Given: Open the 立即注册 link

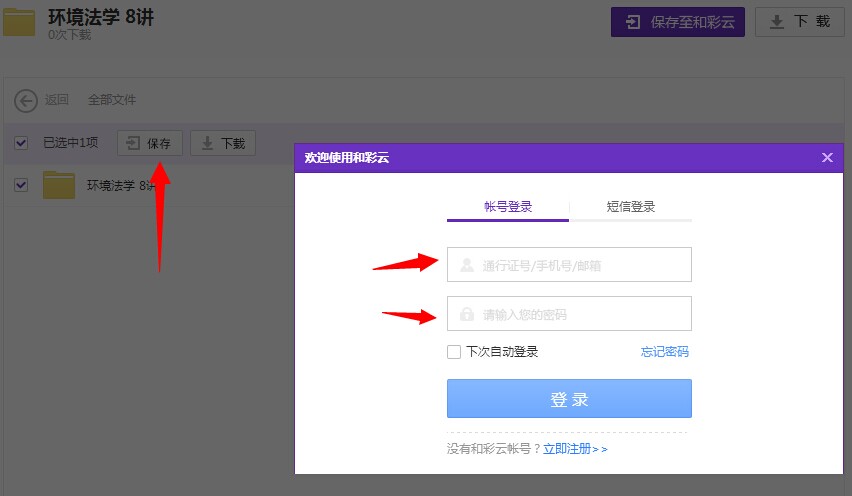Looking at the screenshot, I should click(x=575, y=449).
